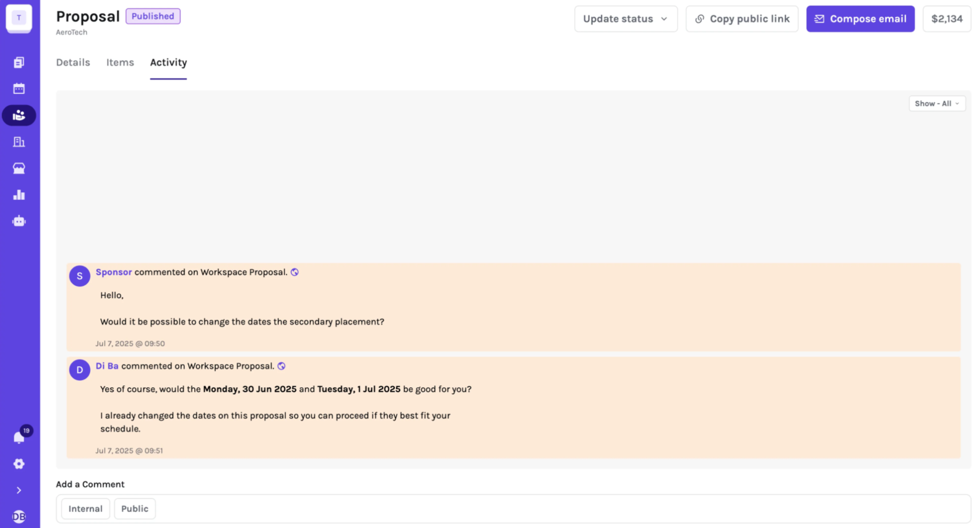Click the AeroTech subtitle text
This screenshot has height=528, width=980.
click(71, 32)
